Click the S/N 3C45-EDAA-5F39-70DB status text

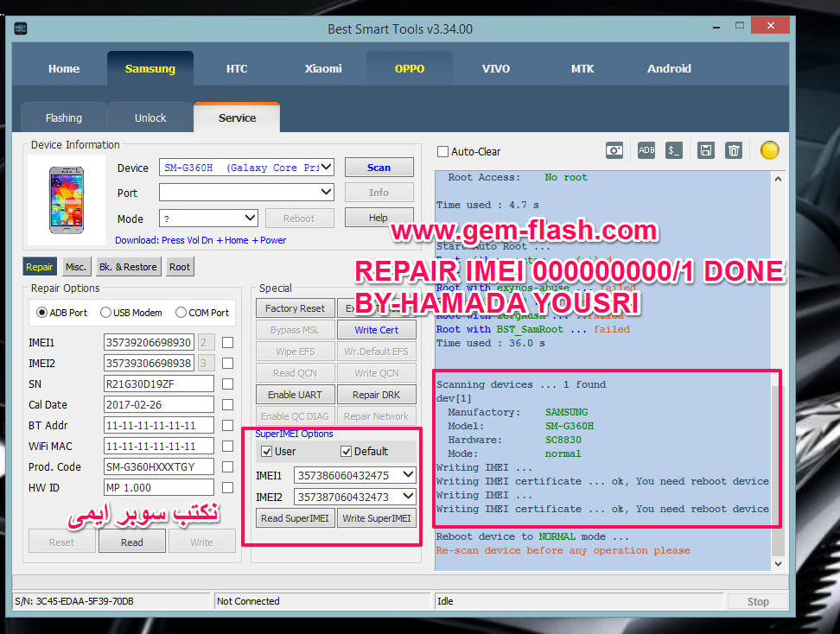[x=74, y=601]
